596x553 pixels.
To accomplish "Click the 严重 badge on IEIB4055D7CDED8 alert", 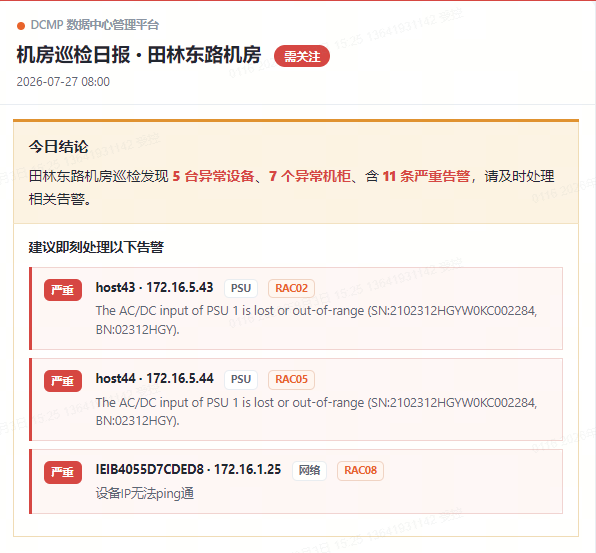I will click(x=63, y=472).
